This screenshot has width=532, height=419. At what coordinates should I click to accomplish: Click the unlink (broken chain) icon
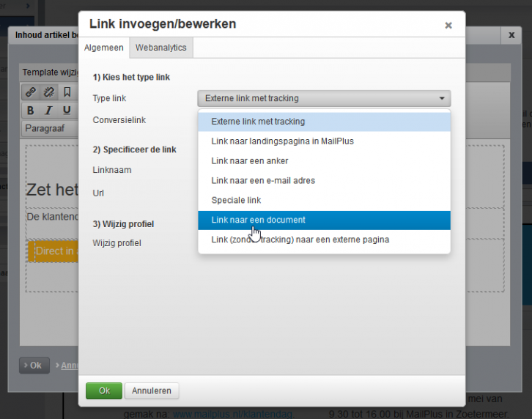click(x=48, y=92)
